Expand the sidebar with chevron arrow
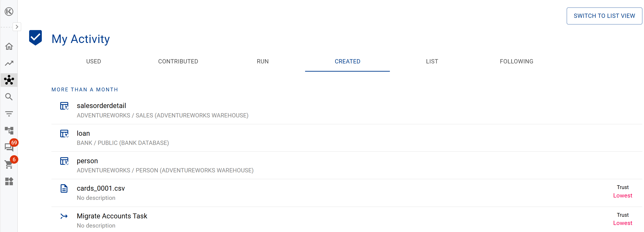 [x=17, y=27]
